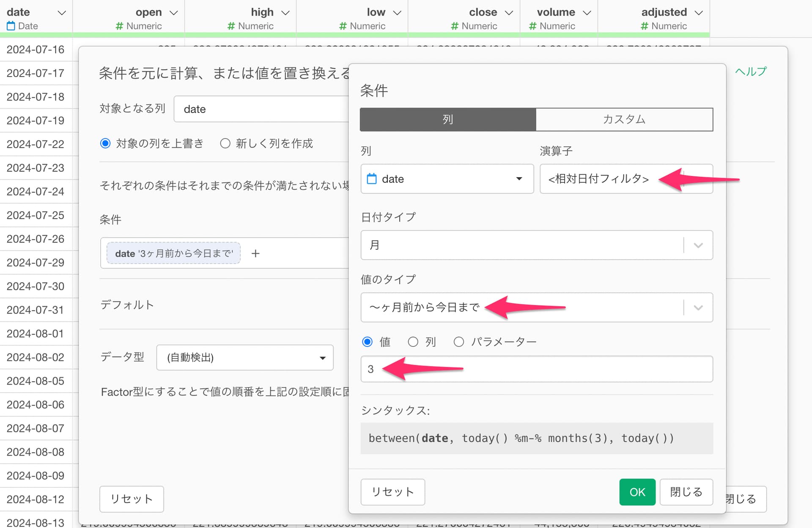Click the 2024-08-12 date cell
Image resolution: width=812 pixels, height=528 pixels.
36,500
